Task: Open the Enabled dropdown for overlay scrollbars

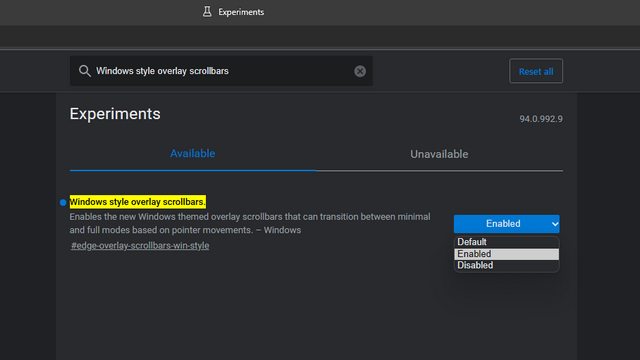Action: [507, 224]
